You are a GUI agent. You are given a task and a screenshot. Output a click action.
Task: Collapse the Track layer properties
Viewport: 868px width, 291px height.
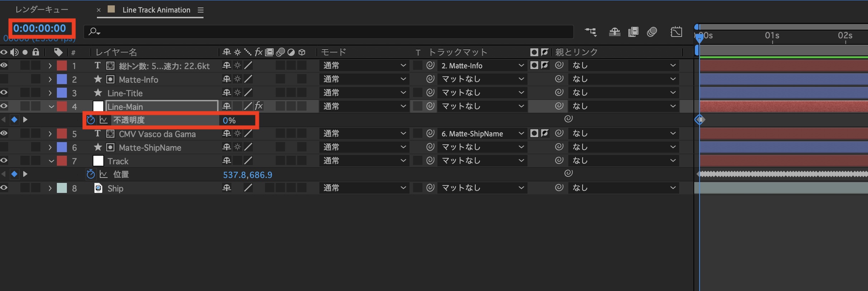(x=51, y=161)
